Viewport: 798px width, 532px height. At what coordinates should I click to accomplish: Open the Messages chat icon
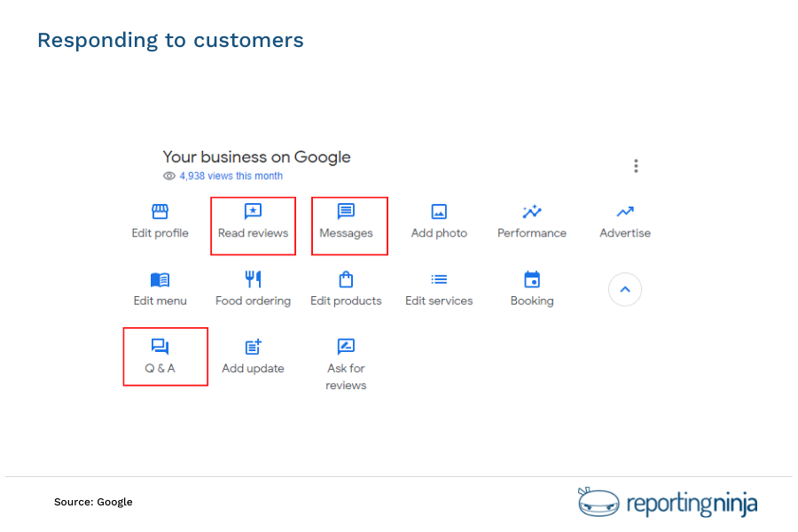[x=346, y=211]
